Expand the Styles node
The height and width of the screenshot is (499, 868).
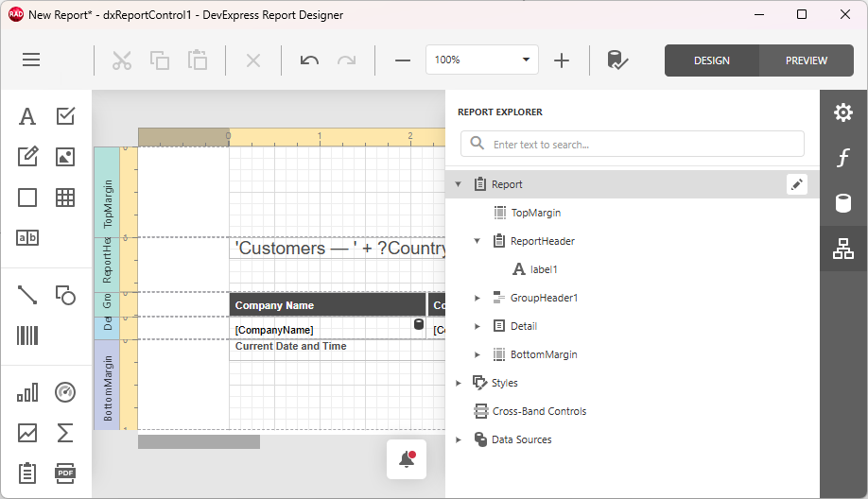[x=459, y=383]
